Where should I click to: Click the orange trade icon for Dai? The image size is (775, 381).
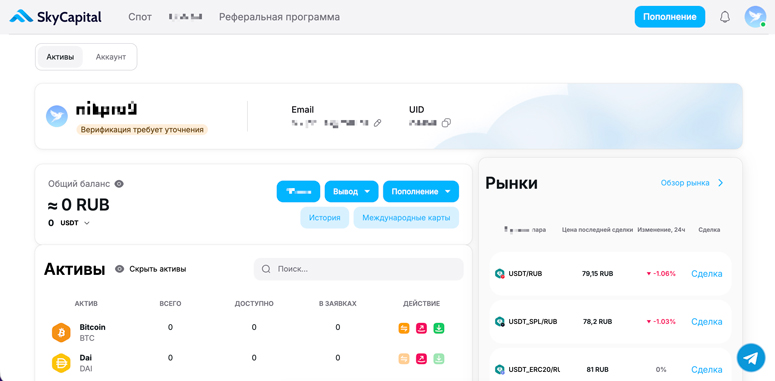click(x=404, y=359)
